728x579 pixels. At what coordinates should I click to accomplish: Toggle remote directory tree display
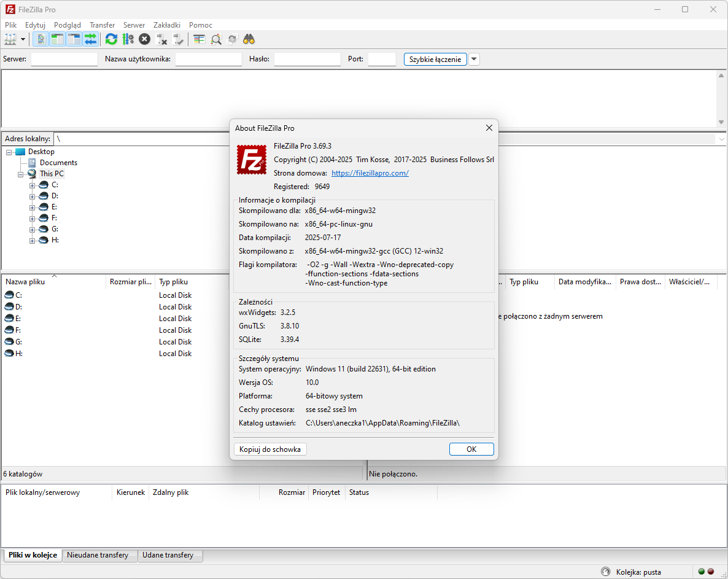coord(74,39)
